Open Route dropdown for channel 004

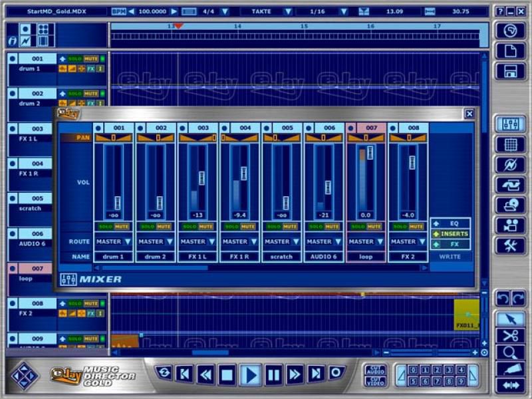(x=254, y=242)
